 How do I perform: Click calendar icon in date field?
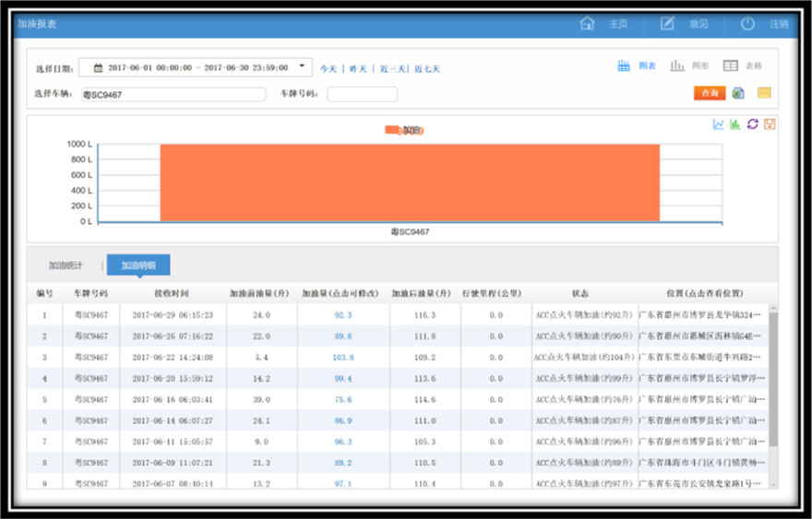point(95,67)
